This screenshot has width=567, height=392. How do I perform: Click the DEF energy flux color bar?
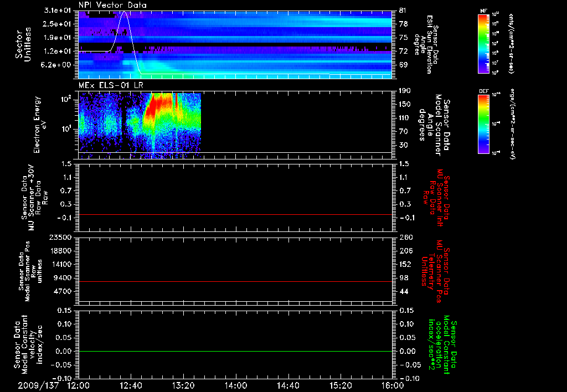pyautogui.click(x=483, y=124)
